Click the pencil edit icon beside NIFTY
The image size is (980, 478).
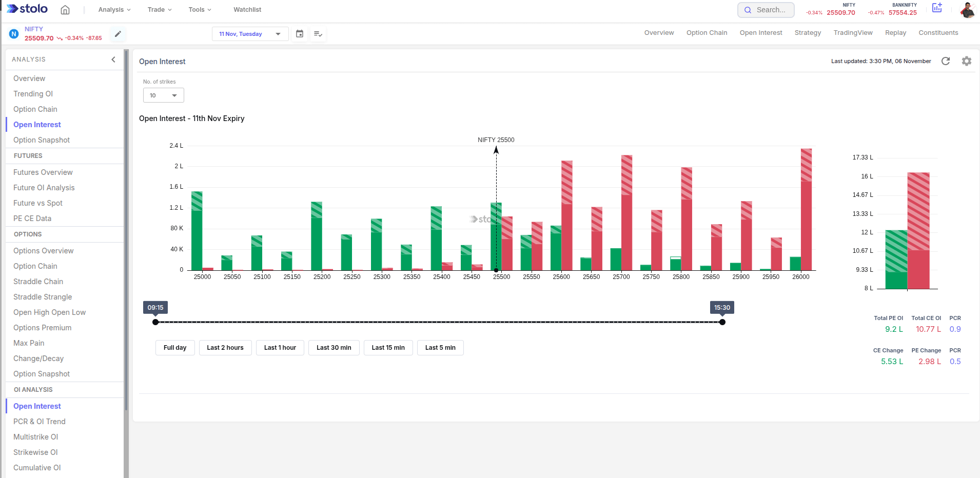118,34
